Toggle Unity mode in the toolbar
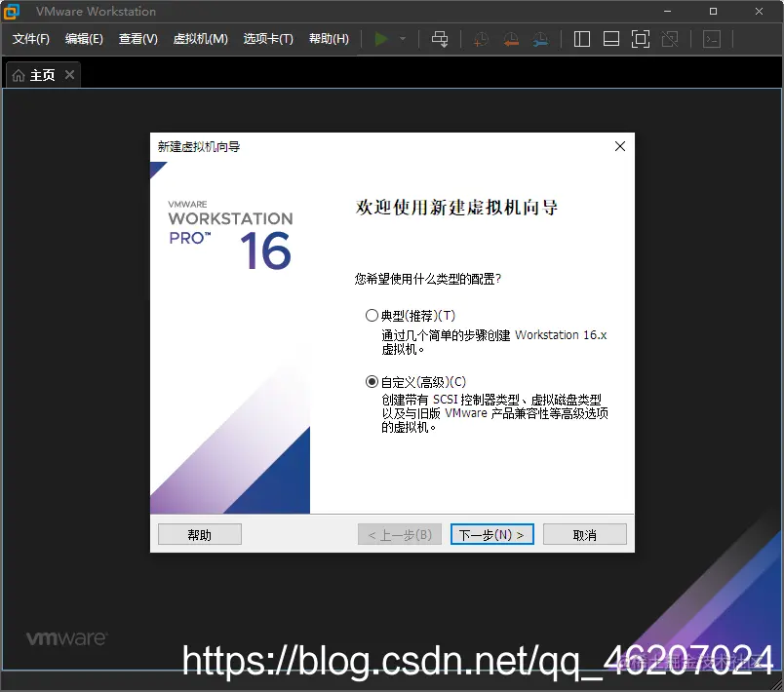Image resolution: width=784 pixels, height=692 pixels. click(x=670, y=39)
